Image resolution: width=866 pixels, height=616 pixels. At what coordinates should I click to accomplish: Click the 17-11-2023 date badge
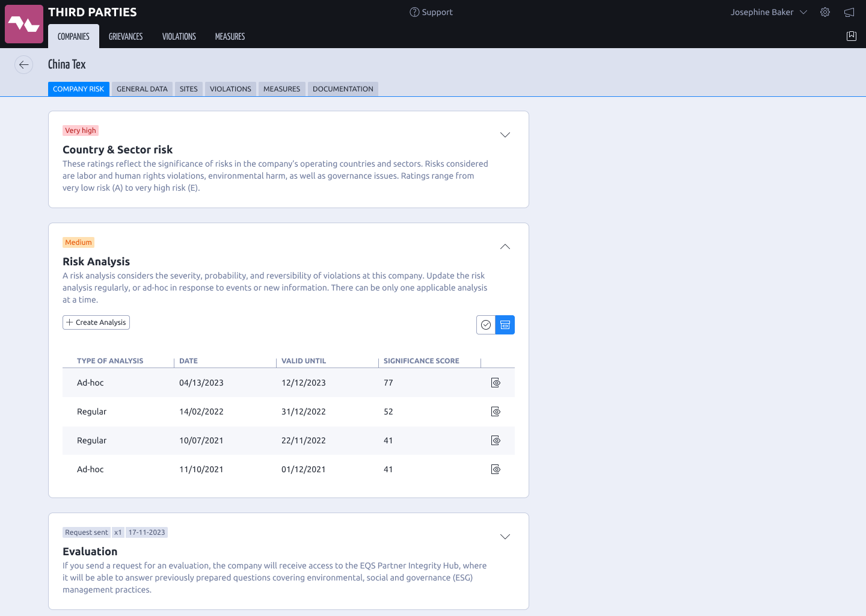pyautogui.click(x=147, y=532)
